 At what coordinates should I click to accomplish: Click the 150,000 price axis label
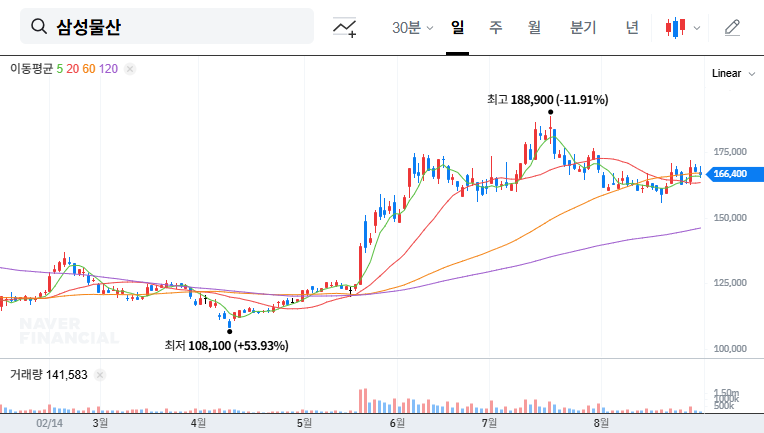tap(730, 218)
